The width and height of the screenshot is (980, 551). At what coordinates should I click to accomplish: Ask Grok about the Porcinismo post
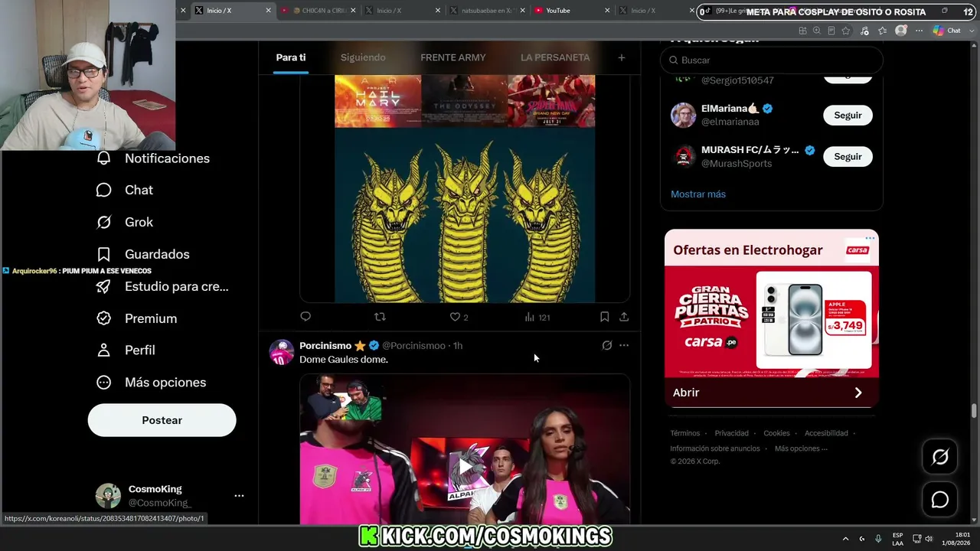tap(607, 345)
